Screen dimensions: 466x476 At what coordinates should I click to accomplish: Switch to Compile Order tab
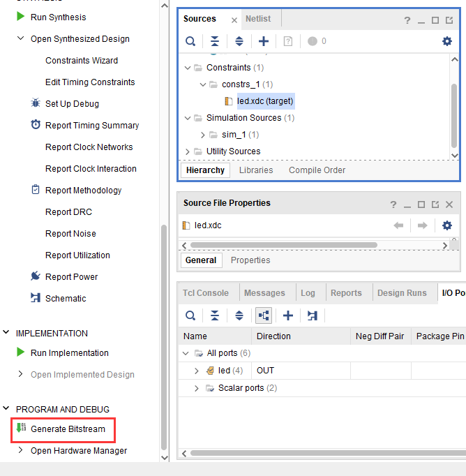point(317,170)
